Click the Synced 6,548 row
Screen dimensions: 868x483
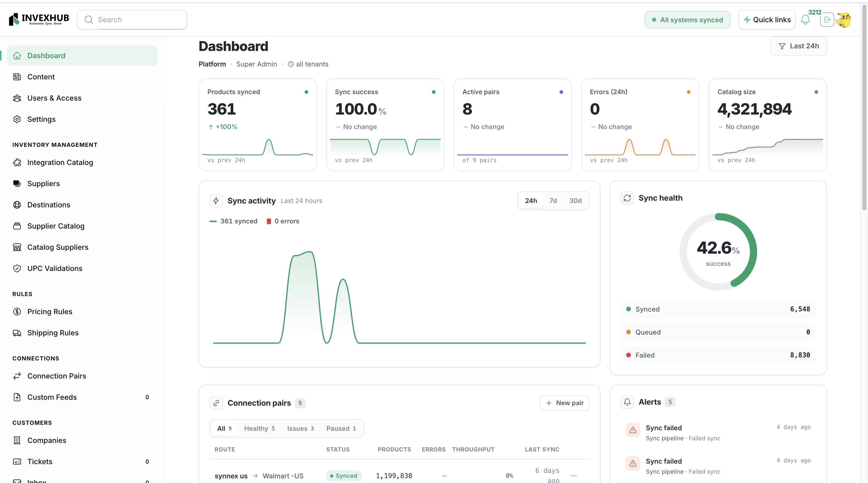click(718, 309)
